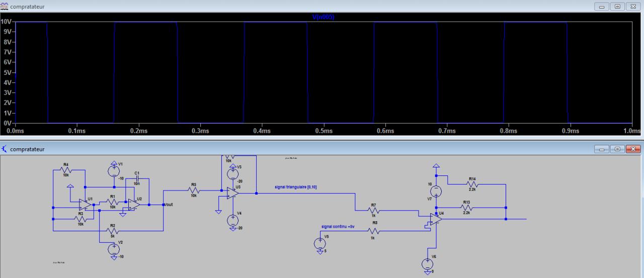Screen dimensions: 644x278
Task: Select voltage source V4 symbol
Action: (232, 220)
